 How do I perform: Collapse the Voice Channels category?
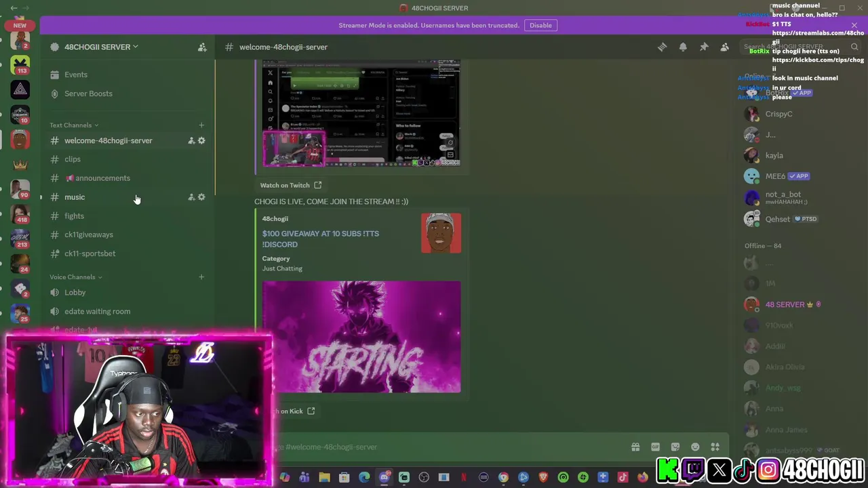pyautogui.click(x=76, y=277)
